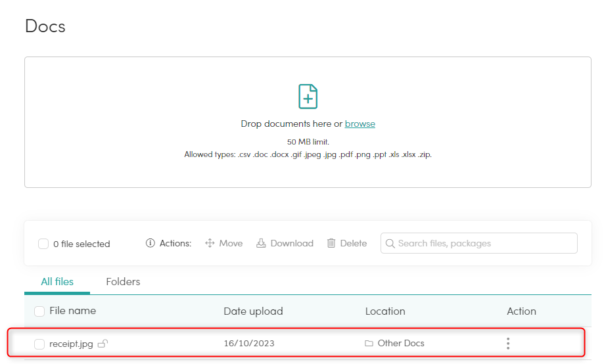The width and height of the screenshot is (604, 364).
Task: Switch to the Folders tab
Action: [123, 282]
